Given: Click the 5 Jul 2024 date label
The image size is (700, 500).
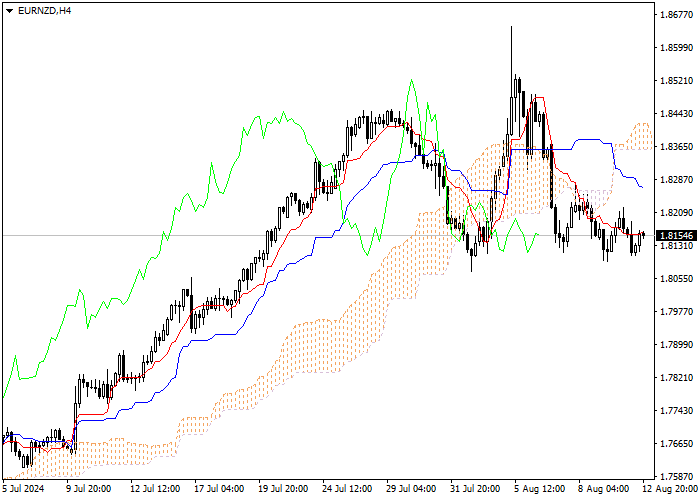Looking at the screenshot, I should click(x=24, y=489).
